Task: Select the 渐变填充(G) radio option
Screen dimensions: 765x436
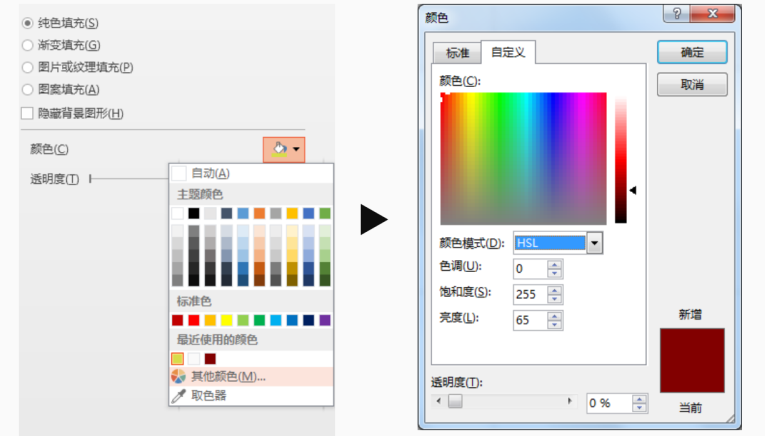Action: pyautogui.click(x=28, y=45)
